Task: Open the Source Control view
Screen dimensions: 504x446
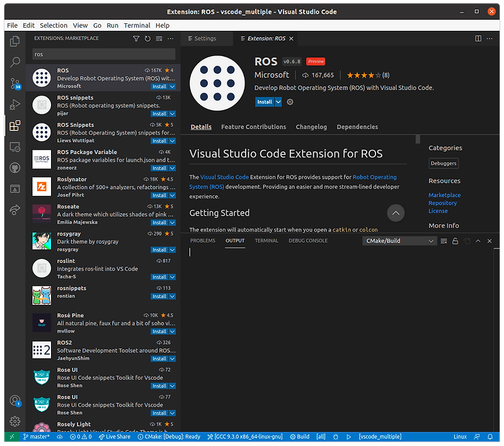Action: tap(14, 84)
